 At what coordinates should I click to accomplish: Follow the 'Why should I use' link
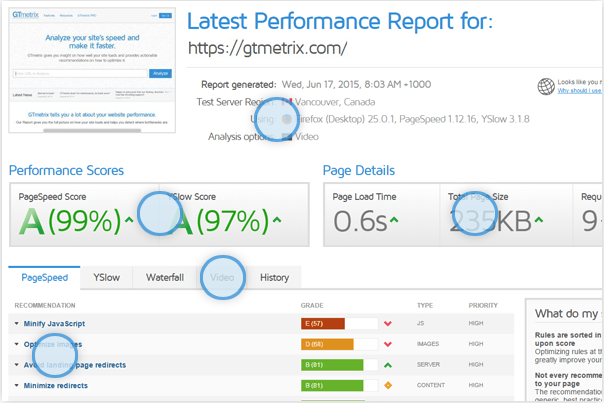[579, 91]
